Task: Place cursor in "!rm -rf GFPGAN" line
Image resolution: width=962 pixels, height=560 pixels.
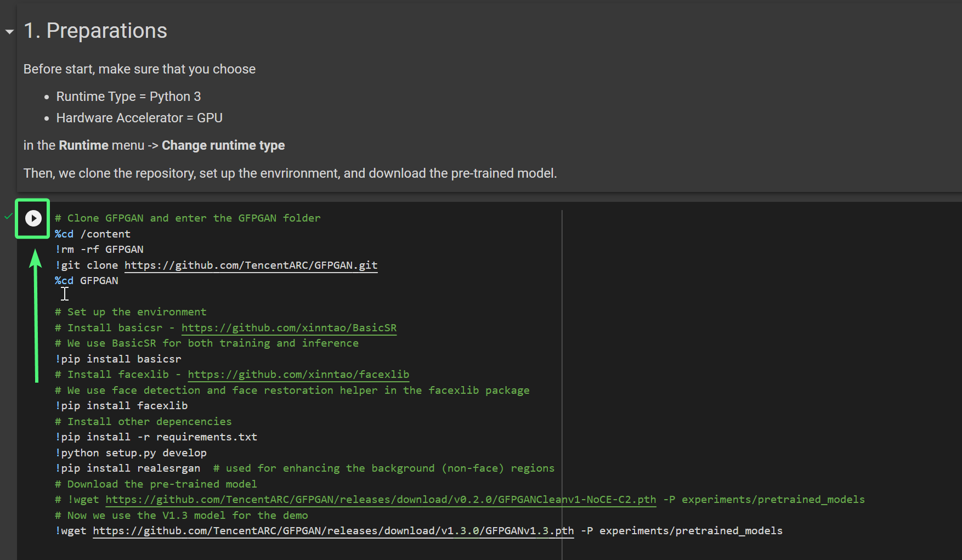Action: pyautogui.click(x=99, y=250)
